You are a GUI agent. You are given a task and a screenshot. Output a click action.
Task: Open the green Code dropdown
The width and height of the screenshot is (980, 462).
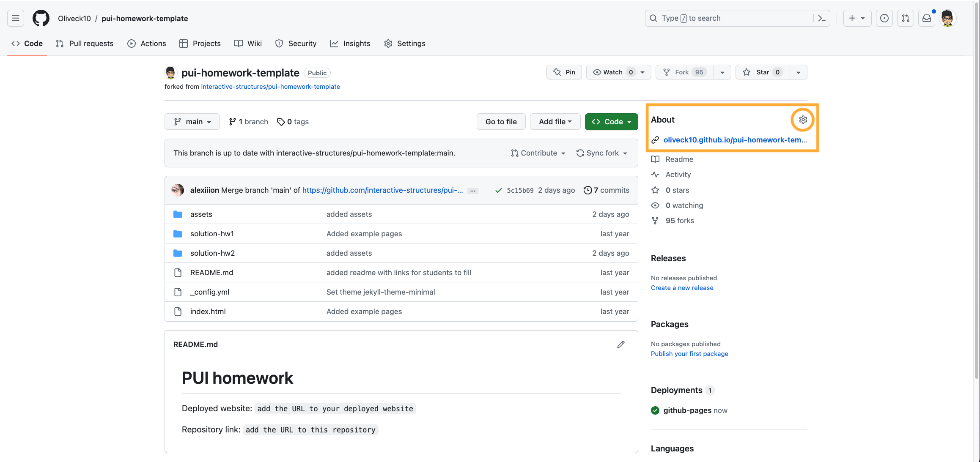click(x=612, y=122)
